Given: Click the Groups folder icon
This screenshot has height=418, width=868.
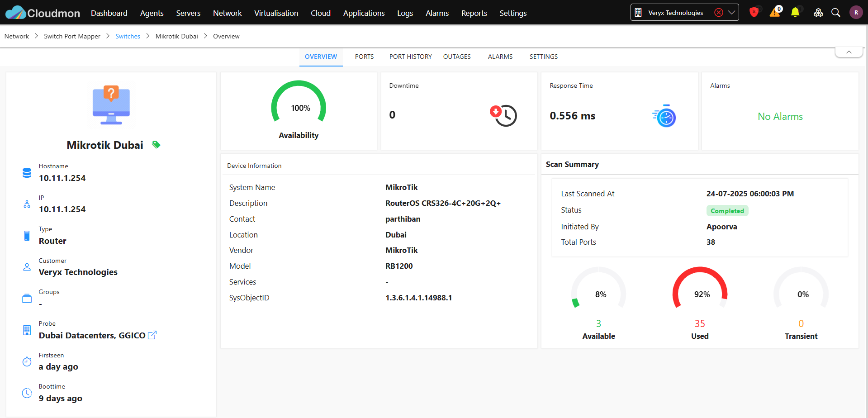Looking at the screenshot, I should (27, 299).
